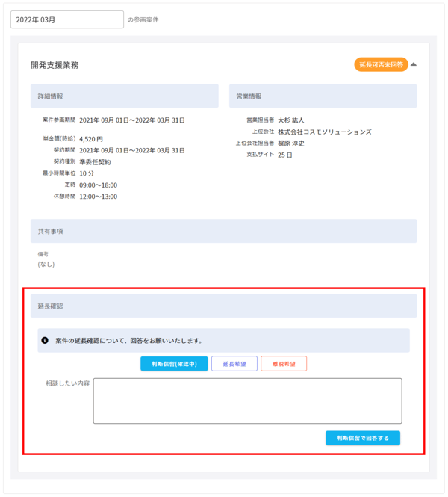
Task: Open the 2022年 03月 month picker
Action: pyautogui.click(x=67, y=19)
